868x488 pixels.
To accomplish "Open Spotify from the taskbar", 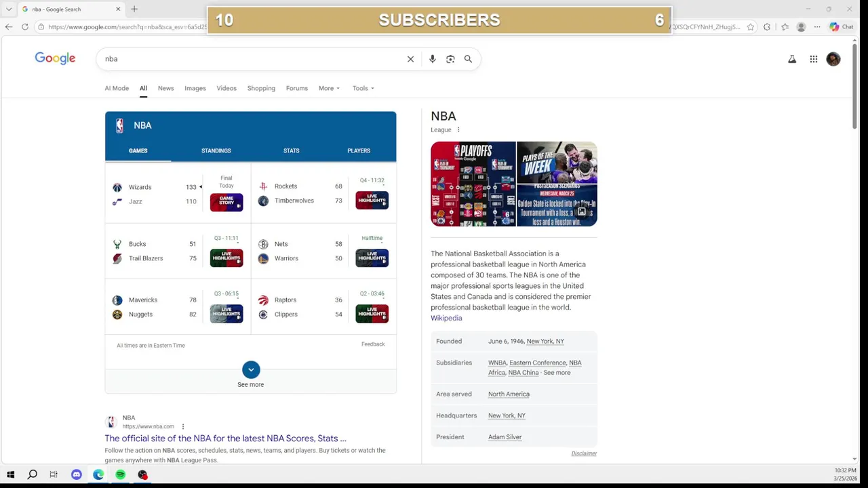I will click(121, 474).
